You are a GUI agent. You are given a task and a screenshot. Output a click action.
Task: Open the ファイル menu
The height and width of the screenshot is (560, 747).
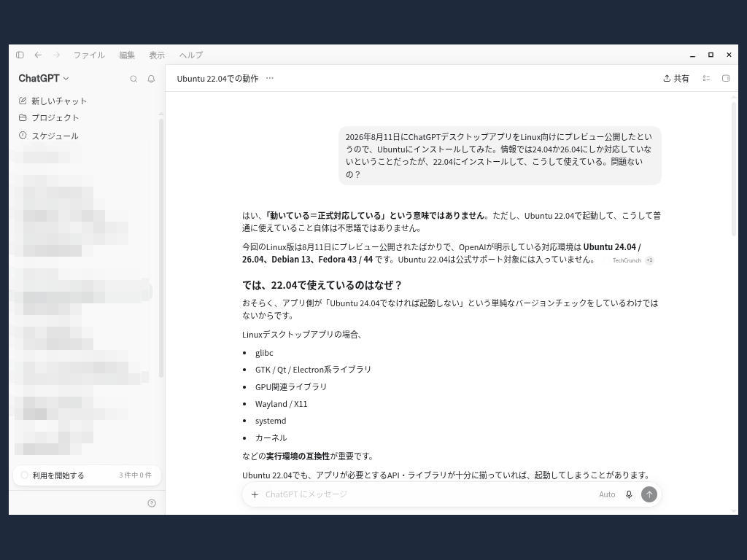click(89, 55)
